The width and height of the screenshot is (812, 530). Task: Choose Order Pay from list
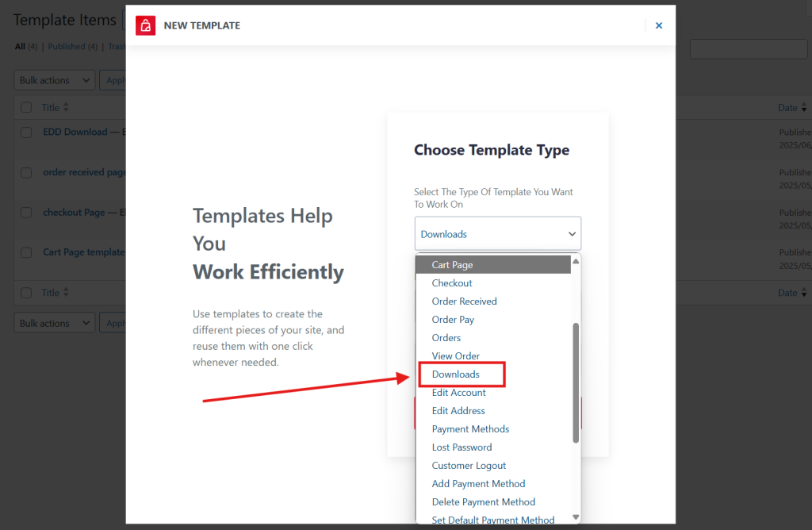coord(493,319)
